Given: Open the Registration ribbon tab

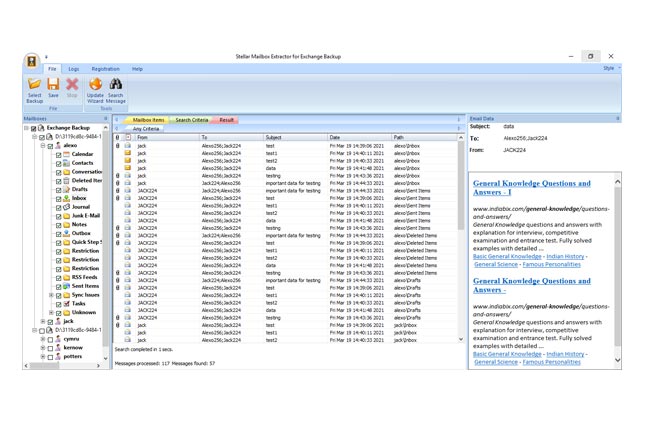Looking at the screenshot, I should 105,69.
